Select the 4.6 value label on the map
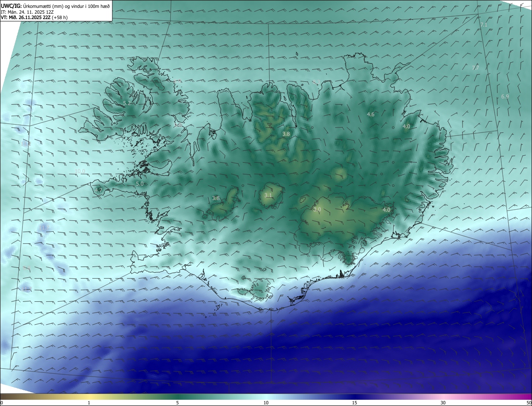532x406 pixels. point(371,114)
